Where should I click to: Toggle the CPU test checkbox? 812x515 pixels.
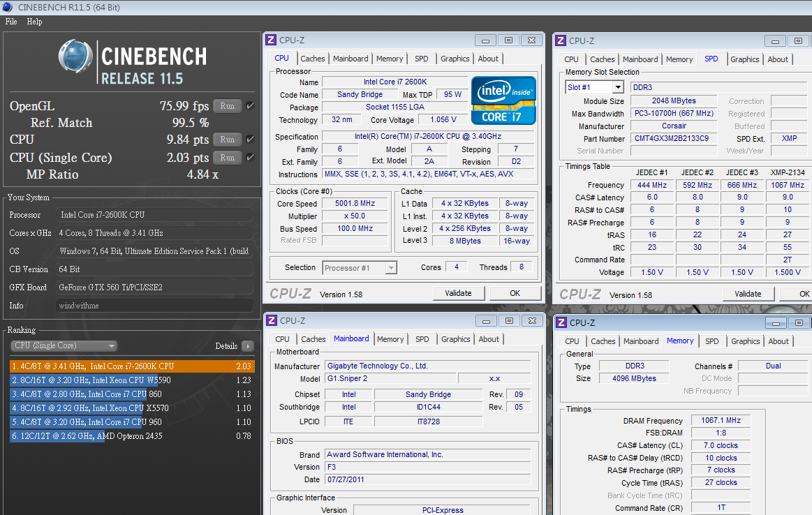(x=250, y=140)
